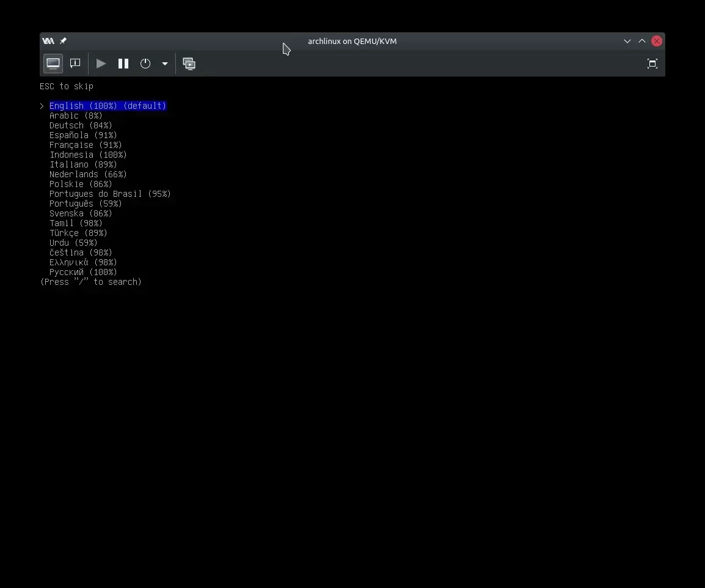705x588 pixels.
Task: Choose Portugues do Brasil (95%)
Action: point(110,194)
